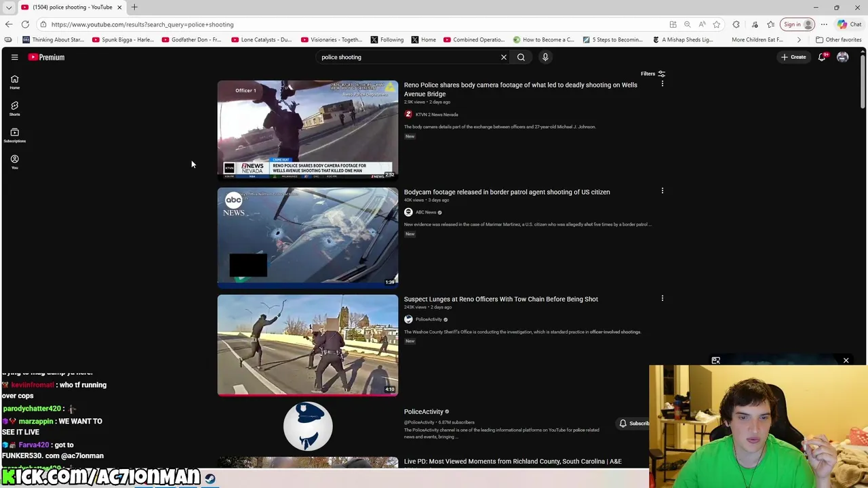Open options menu for Suspect Lunges video
The image size is (868, 488).
pyautogui.click(x=663, y=298)
